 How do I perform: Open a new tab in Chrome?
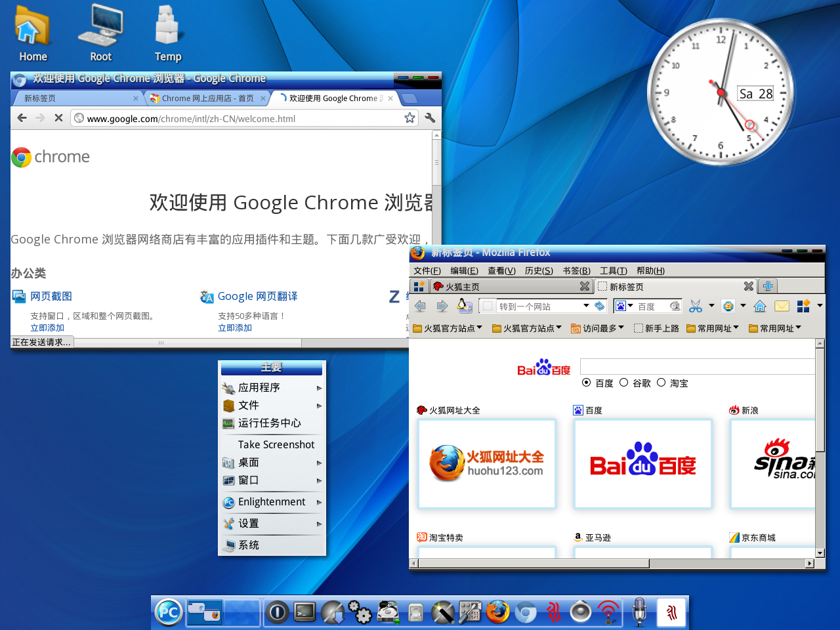point(409,98)
